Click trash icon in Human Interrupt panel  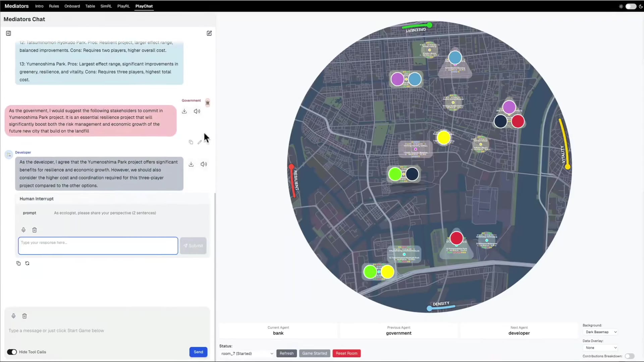[x=34, y=230]
